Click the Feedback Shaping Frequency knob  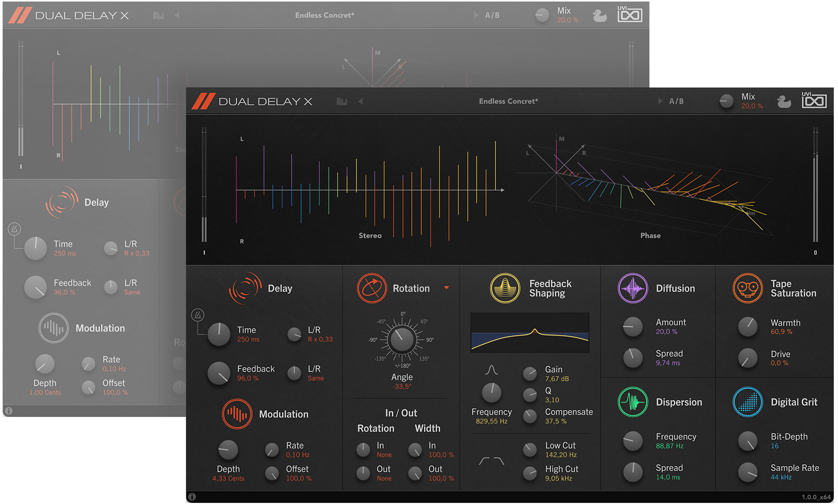coord(492,393)
